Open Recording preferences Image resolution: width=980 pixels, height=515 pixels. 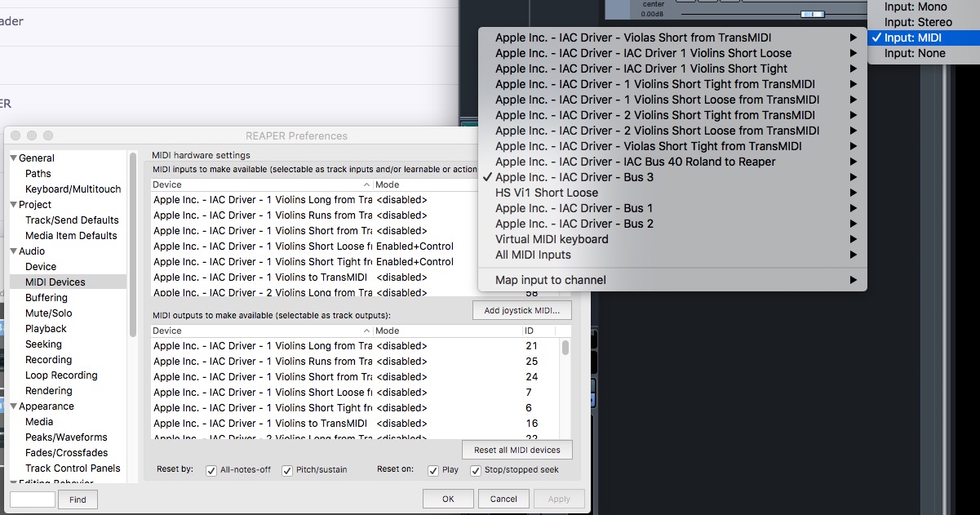(48, 360)
